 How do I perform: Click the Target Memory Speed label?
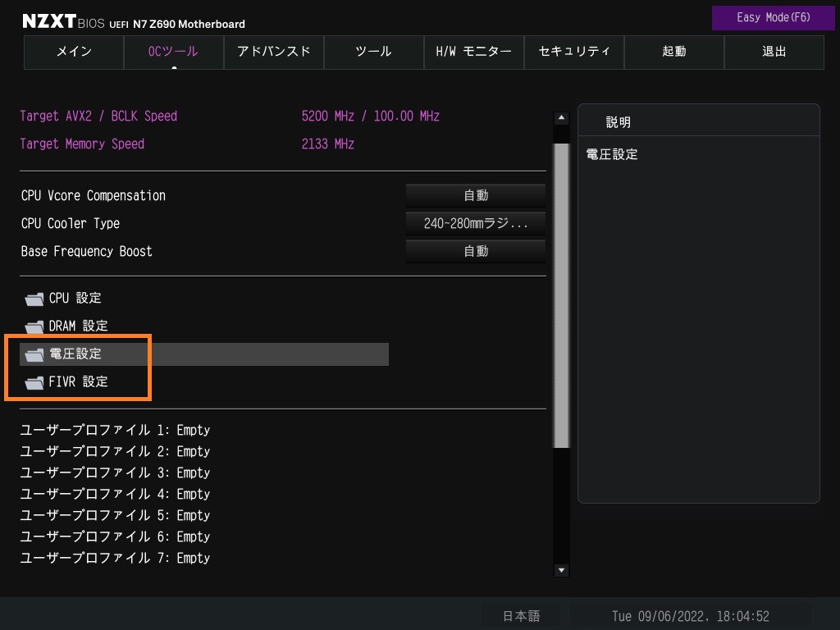click(x=82, y=144)
